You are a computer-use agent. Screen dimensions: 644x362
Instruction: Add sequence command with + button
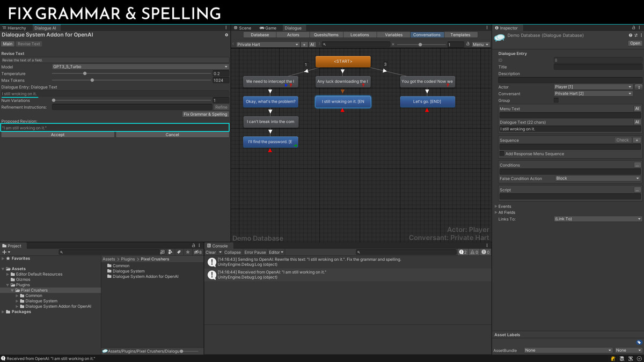[x=637, y=141]
